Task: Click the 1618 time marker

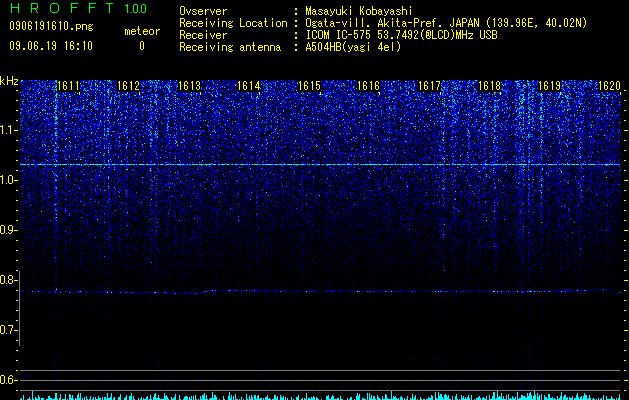Action: click(490, 86)
